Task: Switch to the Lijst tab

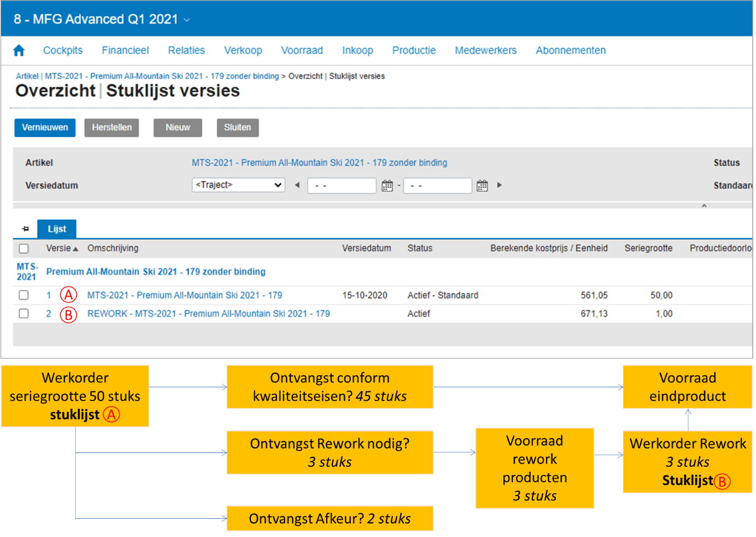Action: pos(56,229)
